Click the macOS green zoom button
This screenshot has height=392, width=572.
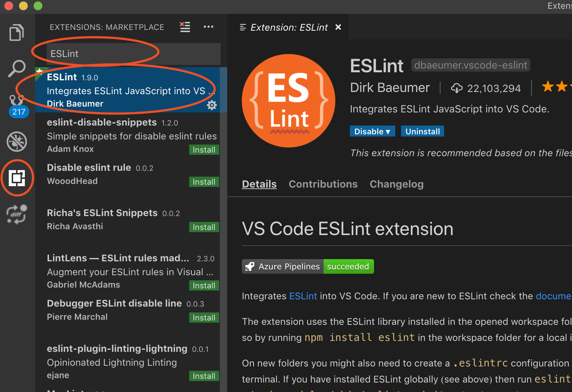[x=38, y=6]
